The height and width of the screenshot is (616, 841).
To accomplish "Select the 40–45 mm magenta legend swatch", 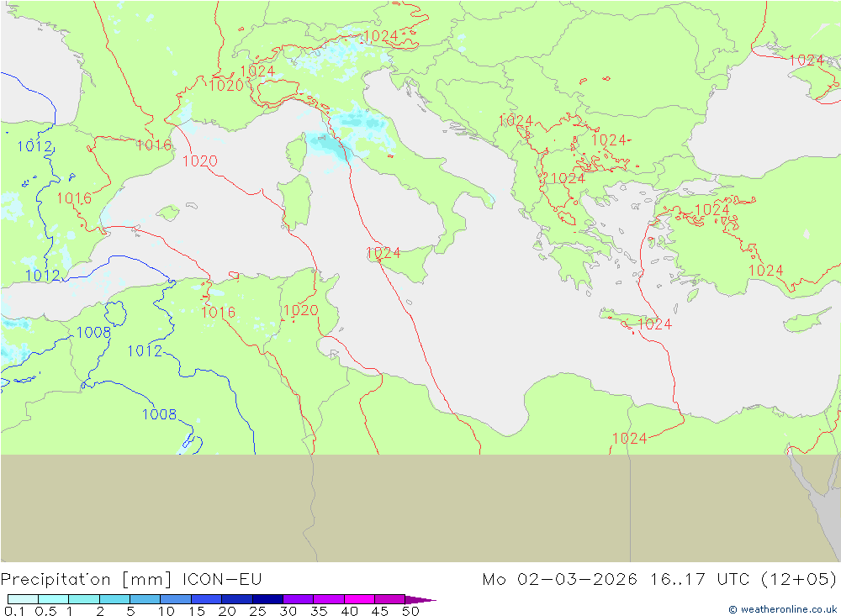I will 359,599.
